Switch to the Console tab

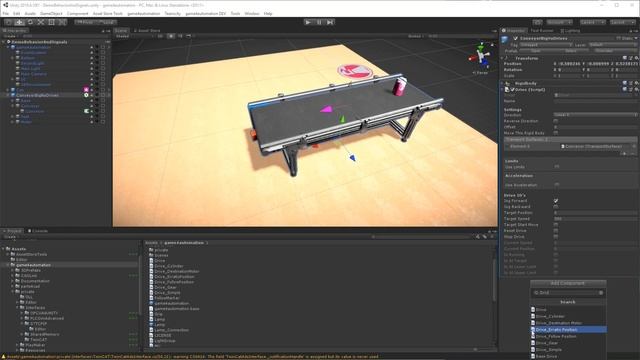38,231
